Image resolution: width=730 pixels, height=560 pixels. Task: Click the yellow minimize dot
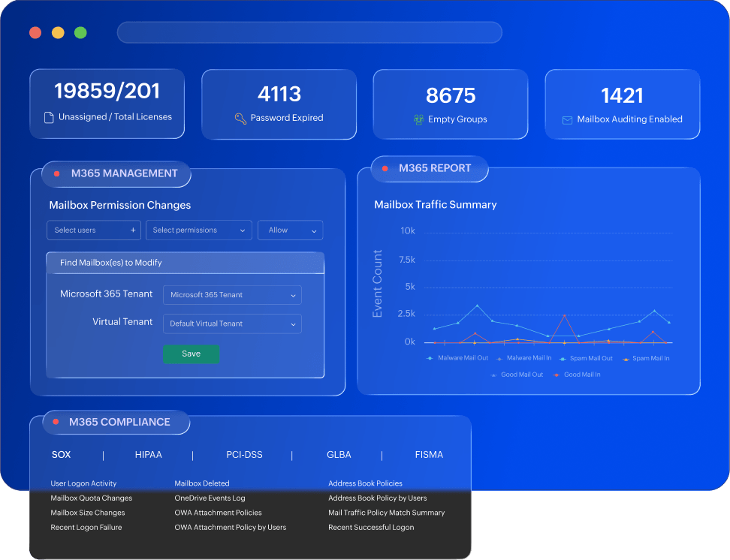coord(58,32)
